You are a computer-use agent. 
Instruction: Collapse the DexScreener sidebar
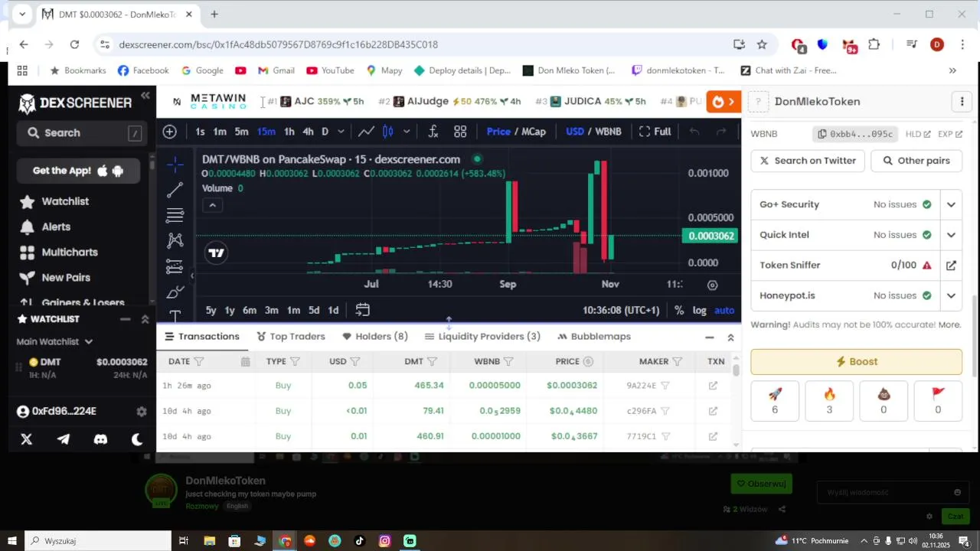click(145, 96)
